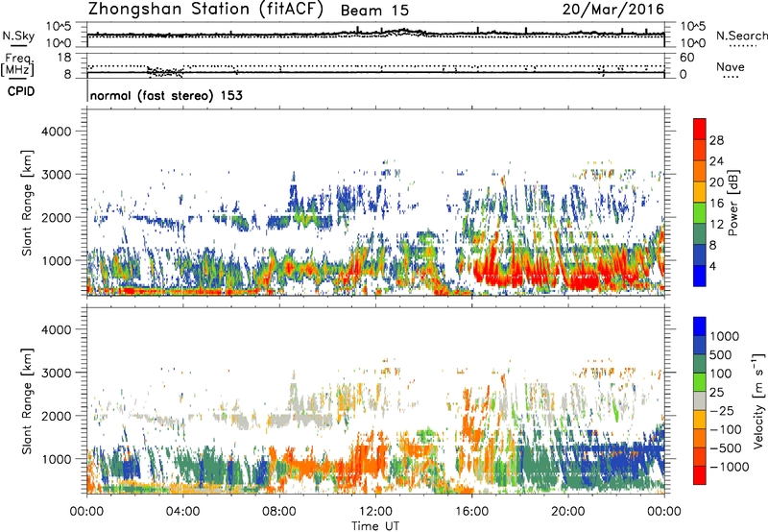Click the '04:00' time tick label
Screen dimensions: 768x532
(183, 512)
